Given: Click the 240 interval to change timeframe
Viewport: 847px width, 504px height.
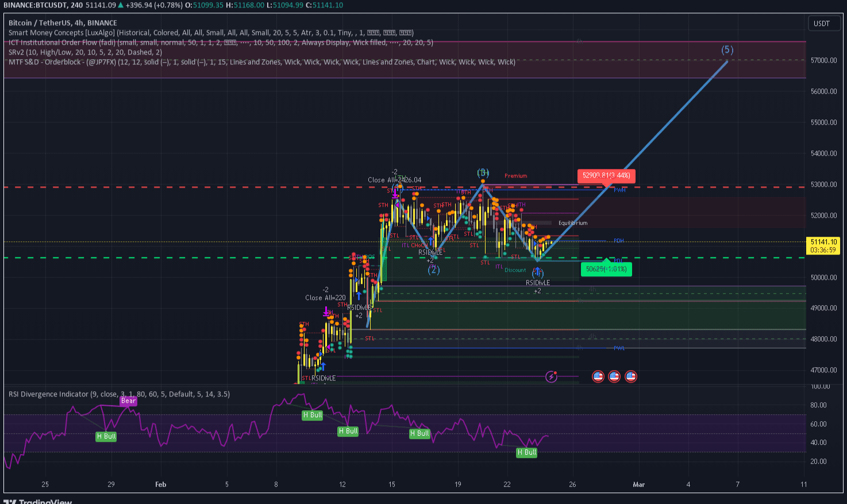Looking at the screenshot, I should coord(76,5).
